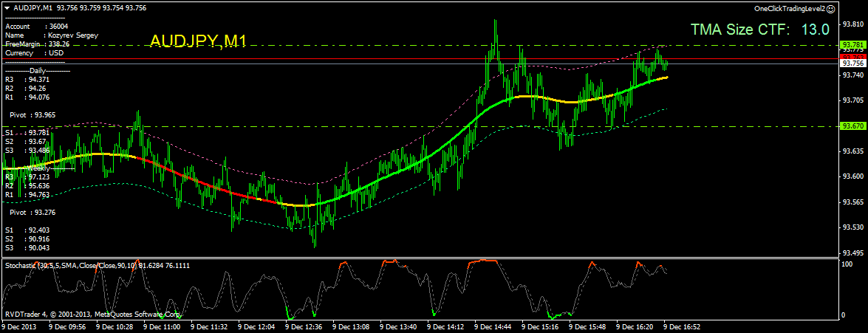This screenshot has height=333, width=868.
Task: Select the OneClickTradingLevel2 expert label
Action: click(x=790, y=9)
